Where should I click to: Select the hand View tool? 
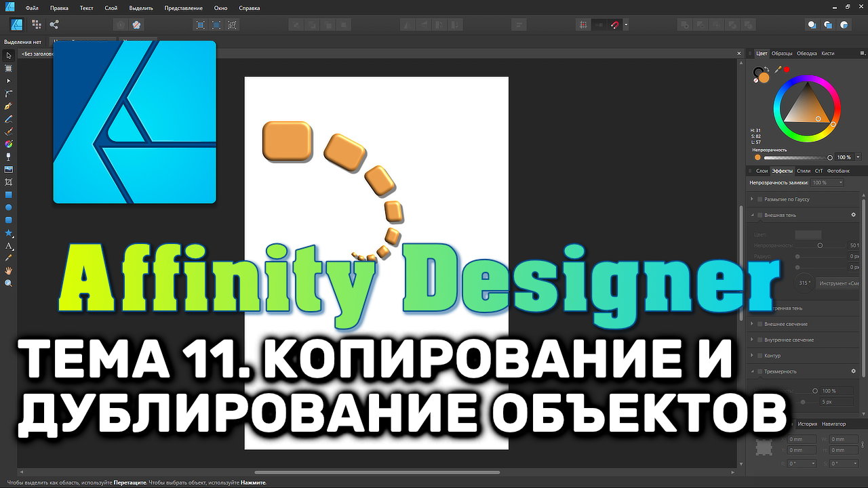9,270
